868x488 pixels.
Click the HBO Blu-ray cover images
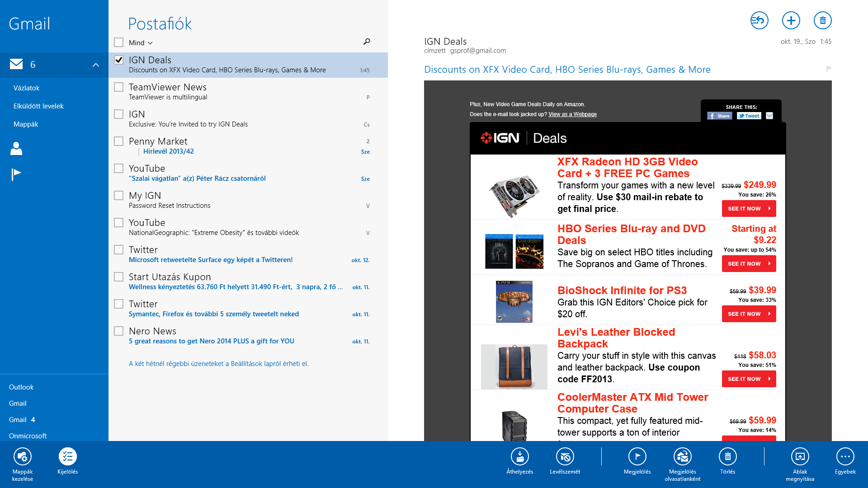pos(514,251)
